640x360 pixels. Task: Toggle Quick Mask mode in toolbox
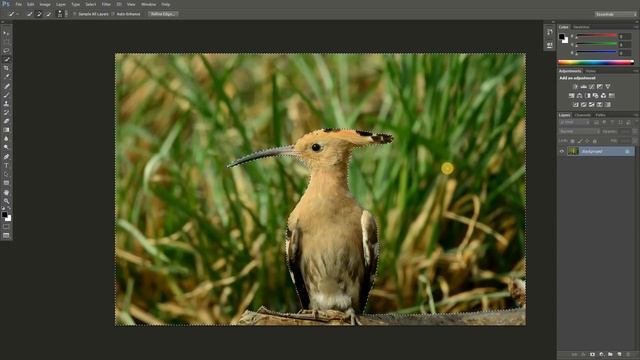click(6, 227)
